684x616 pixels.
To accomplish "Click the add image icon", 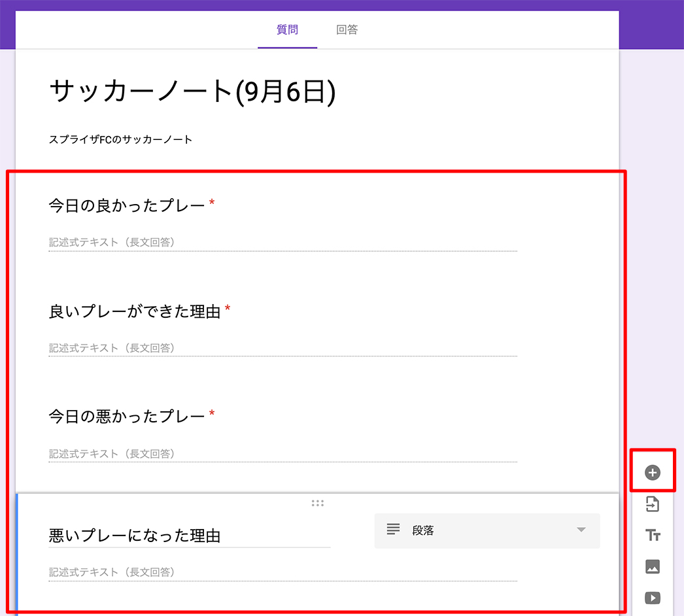I will (652, 567).
